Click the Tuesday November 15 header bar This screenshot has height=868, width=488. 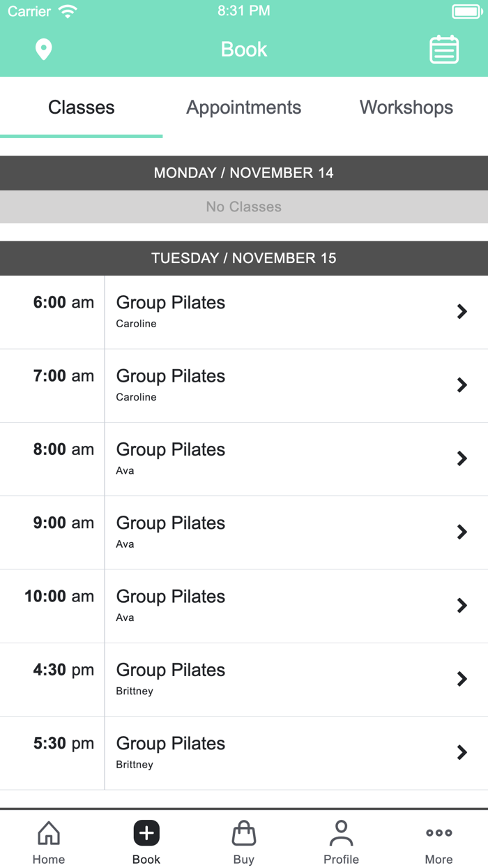click(x=243, y=257)
